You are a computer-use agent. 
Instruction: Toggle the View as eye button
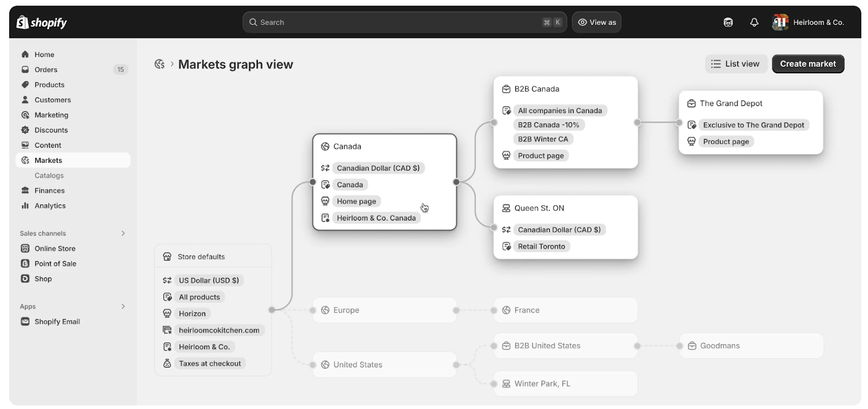click(x=597, y=22)
